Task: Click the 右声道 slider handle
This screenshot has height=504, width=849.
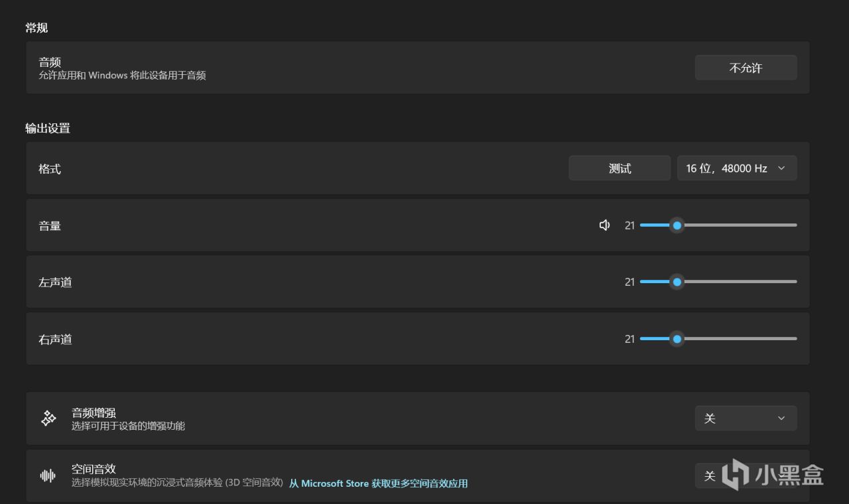Action: (x=677, y=339)
